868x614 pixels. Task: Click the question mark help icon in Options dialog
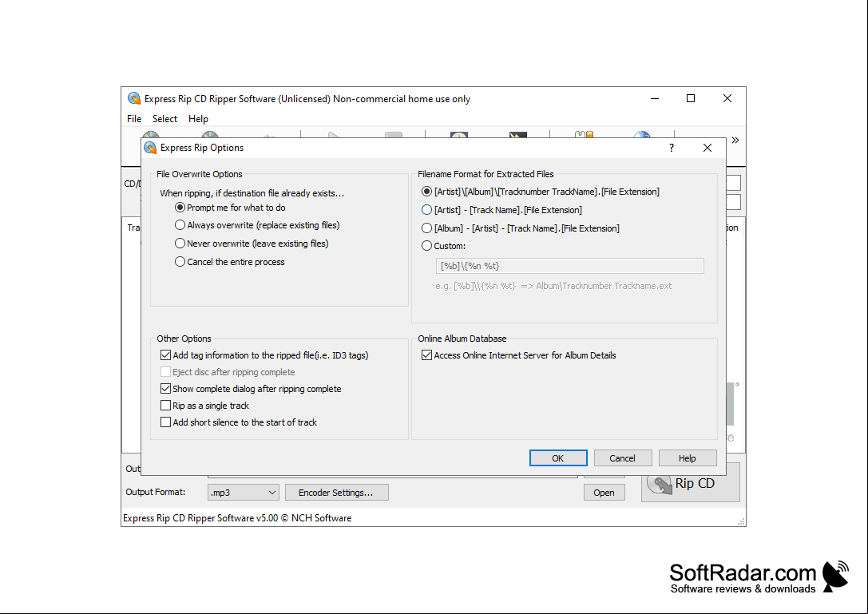(671, 148)
